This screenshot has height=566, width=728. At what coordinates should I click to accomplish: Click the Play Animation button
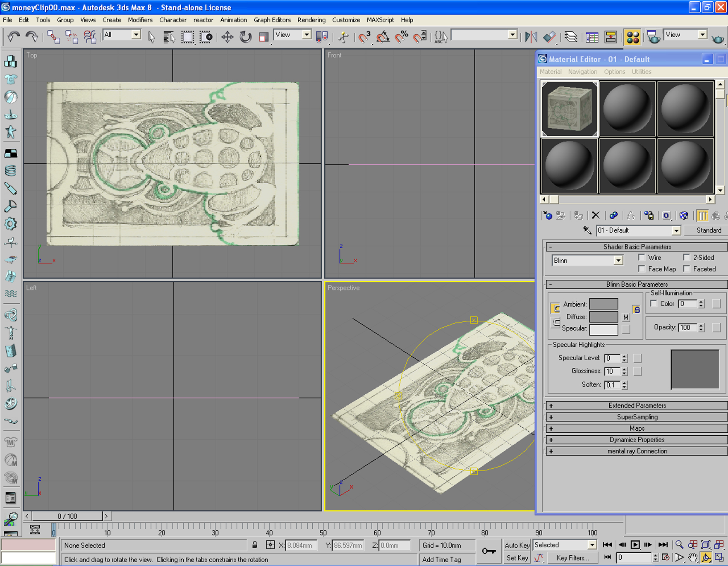pyautogui.click(x=635, y=545)
